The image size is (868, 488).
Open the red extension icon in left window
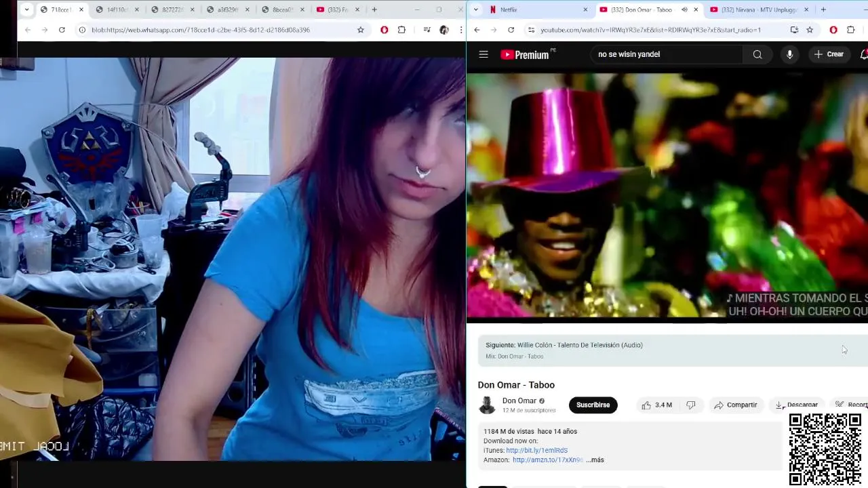click(384, 30)
